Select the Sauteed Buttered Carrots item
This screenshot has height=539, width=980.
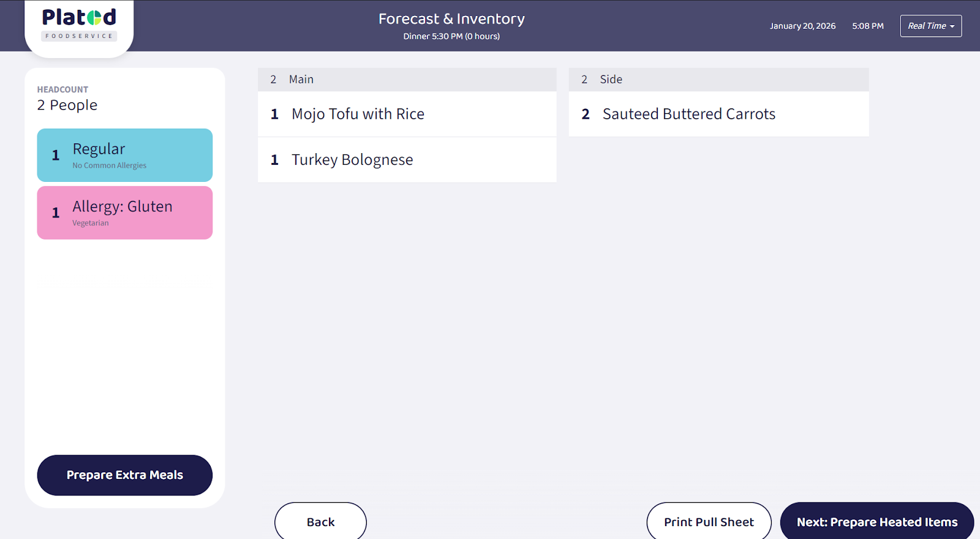(x=718, y=114)
